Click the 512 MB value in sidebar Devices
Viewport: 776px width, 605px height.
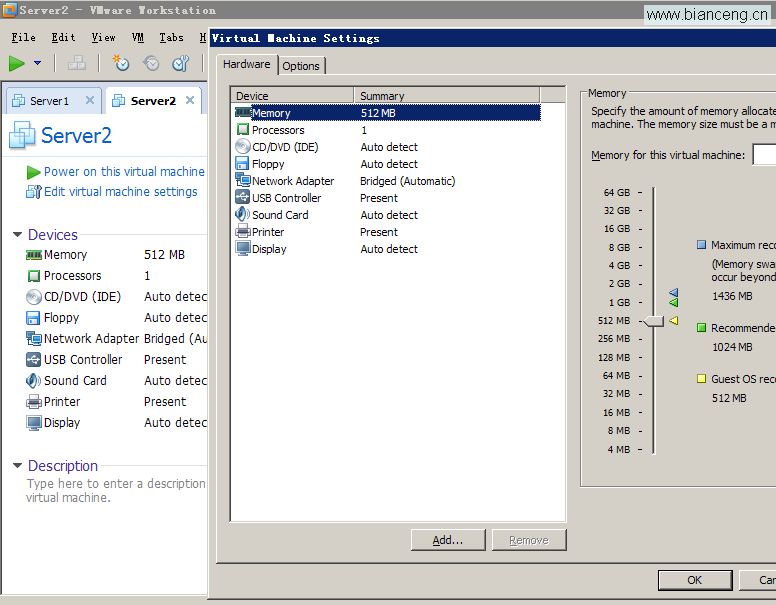(x=164, y=255)
